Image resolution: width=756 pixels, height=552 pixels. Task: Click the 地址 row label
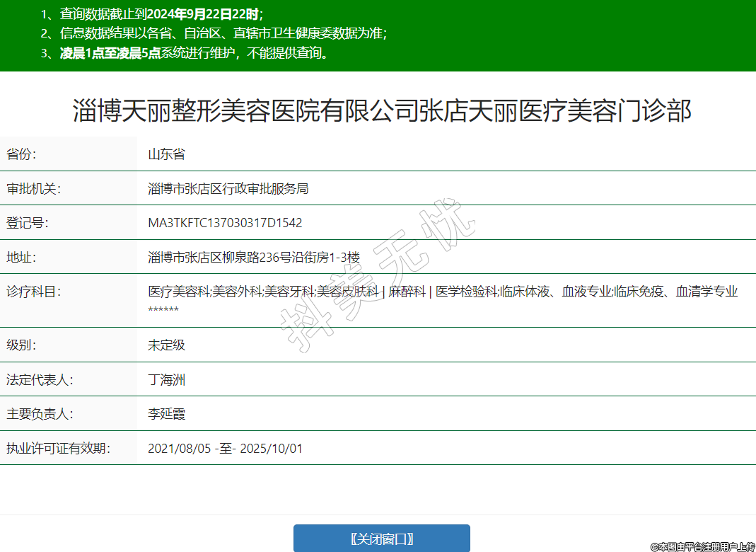[x=21, y=258]
